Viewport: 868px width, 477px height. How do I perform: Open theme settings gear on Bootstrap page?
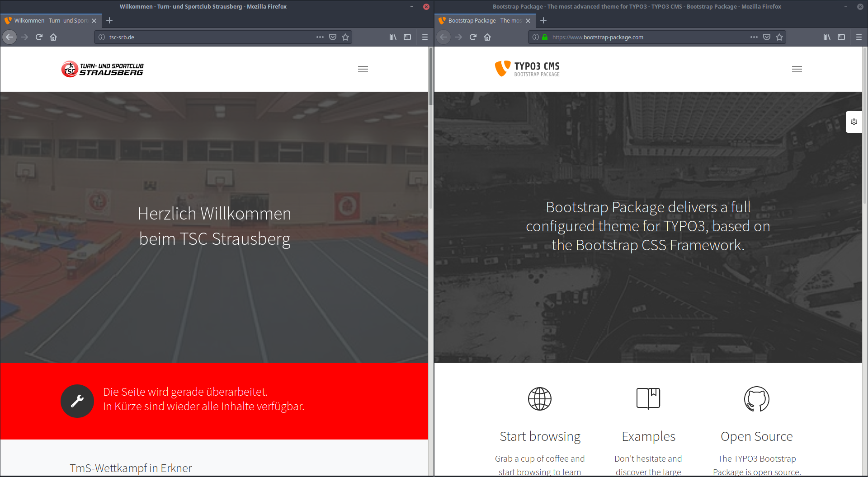tap(854, 122)
